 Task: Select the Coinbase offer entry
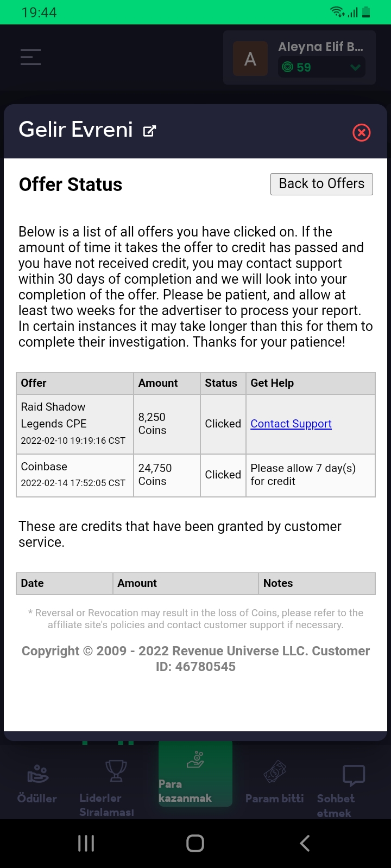tap(195, 475)
